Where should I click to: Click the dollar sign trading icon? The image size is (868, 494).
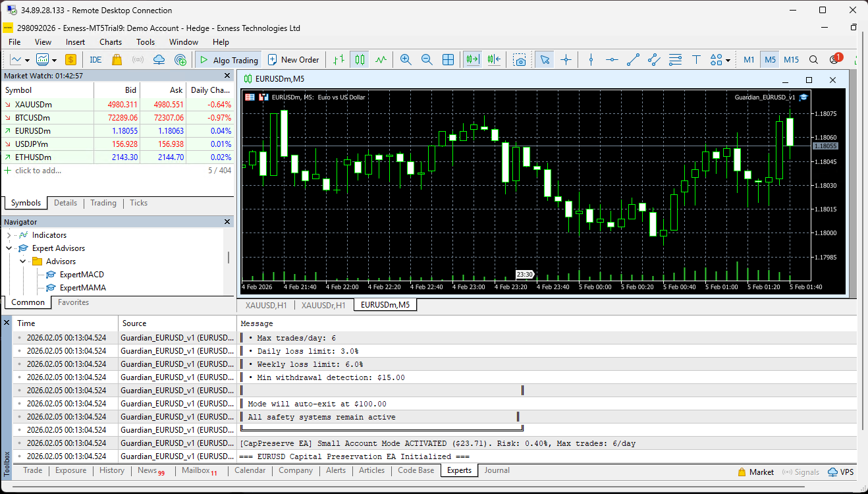(70, 59)
